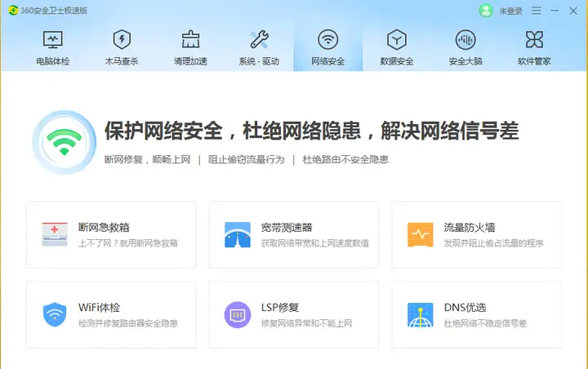Click the 360 logo in title bar
Screen dimensions: 588x369
pyautogui.click(x=13, y=10)
